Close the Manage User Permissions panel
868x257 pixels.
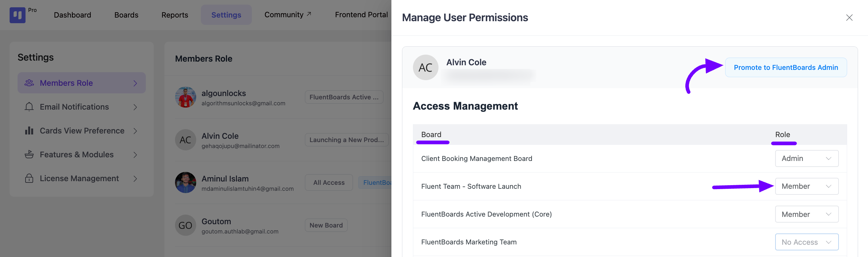(x=849, y=18)
